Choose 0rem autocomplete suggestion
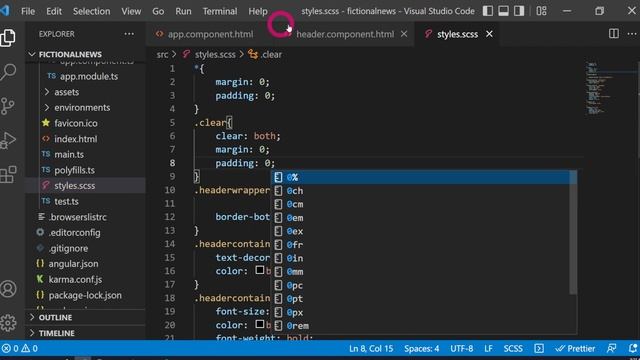Screen dimensions: 640x360 pos(420,325)
